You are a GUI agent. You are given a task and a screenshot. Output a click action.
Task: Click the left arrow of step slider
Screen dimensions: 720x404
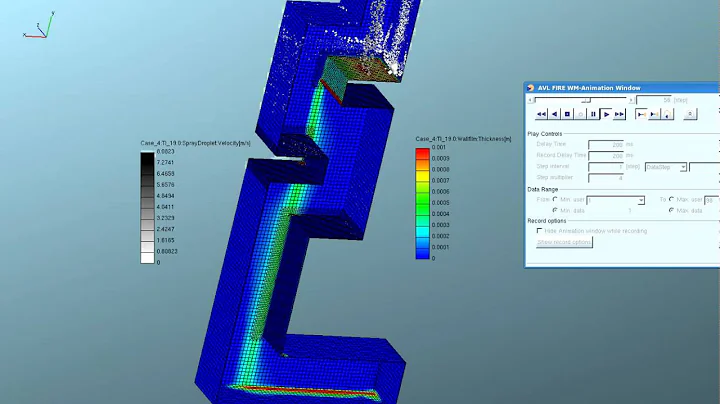coord(530,100)
